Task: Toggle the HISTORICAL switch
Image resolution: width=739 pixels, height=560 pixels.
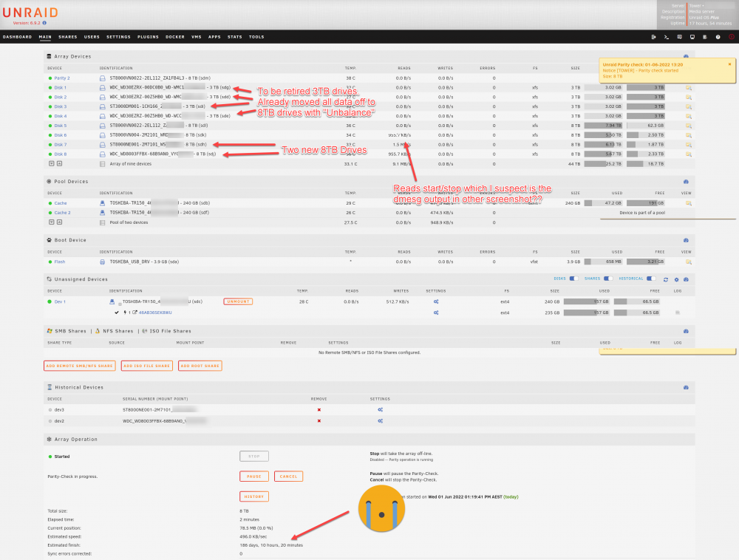Action: (x=651, y=279)
